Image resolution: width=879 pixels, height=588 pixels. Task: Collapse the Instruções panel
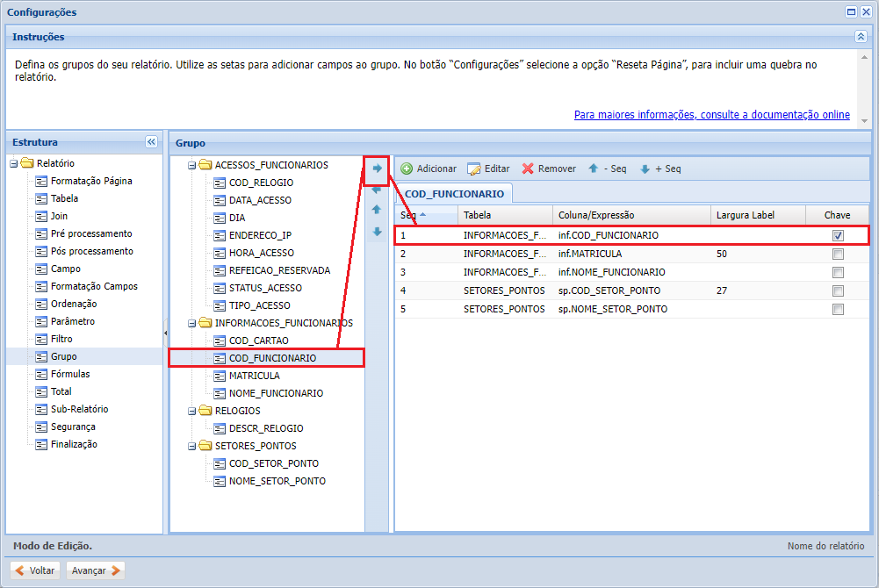(861, 37)
